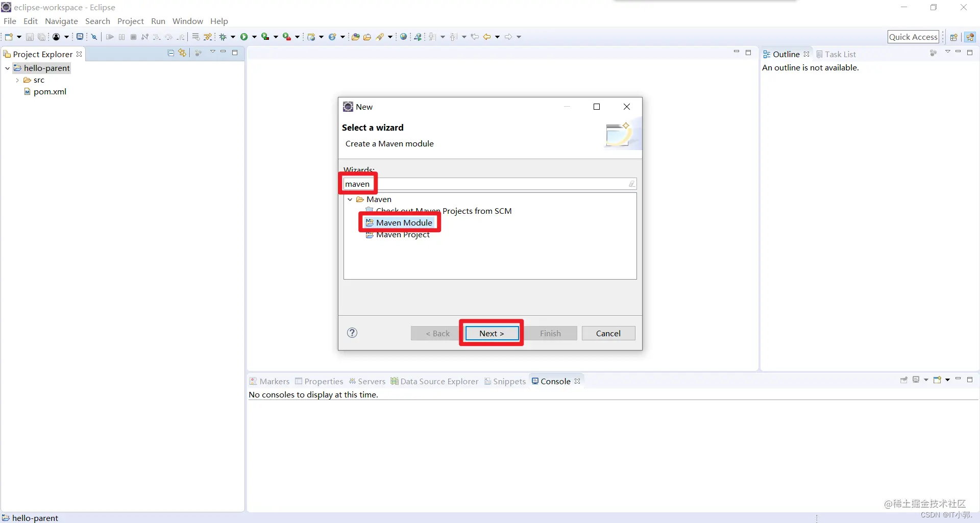The width and height of the screenshot is (980, 523).
Task: Click the Open Type toolbar icon
Action: tap(356, 37)
